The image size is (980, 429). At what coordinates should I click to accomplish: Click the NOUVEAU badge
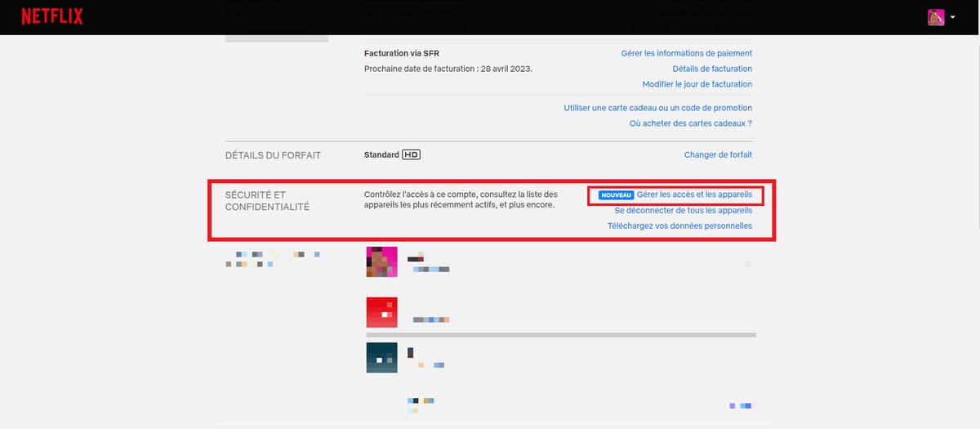point(616,195)
